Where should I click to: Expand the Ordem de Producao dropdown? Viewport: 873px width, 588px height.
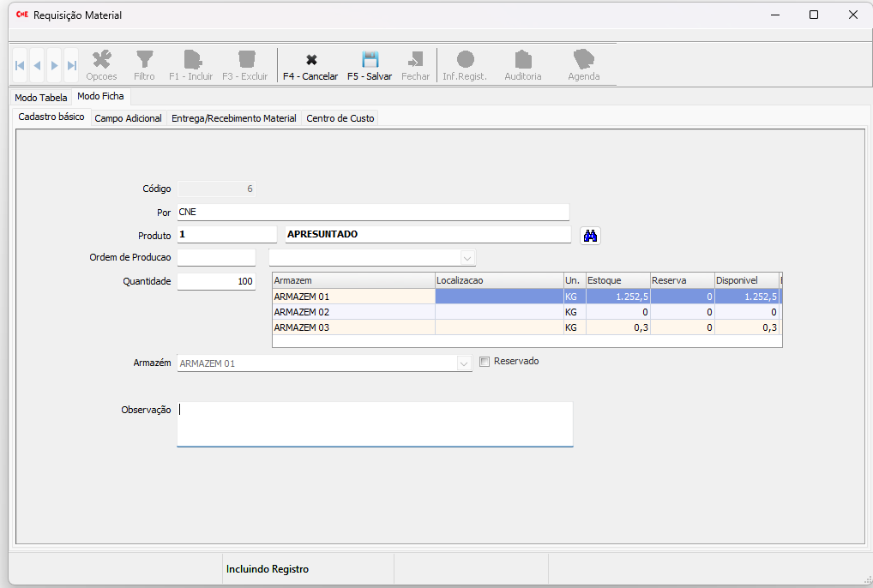467,258
